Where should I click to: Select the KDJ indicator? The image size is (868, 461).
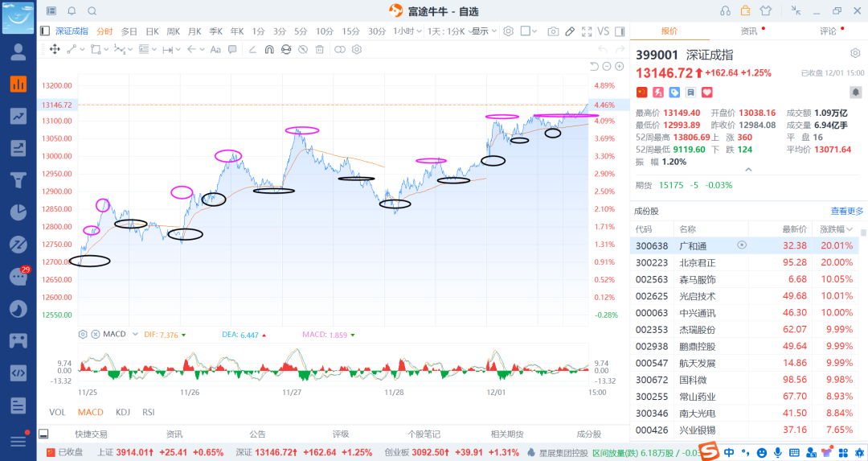123,412
